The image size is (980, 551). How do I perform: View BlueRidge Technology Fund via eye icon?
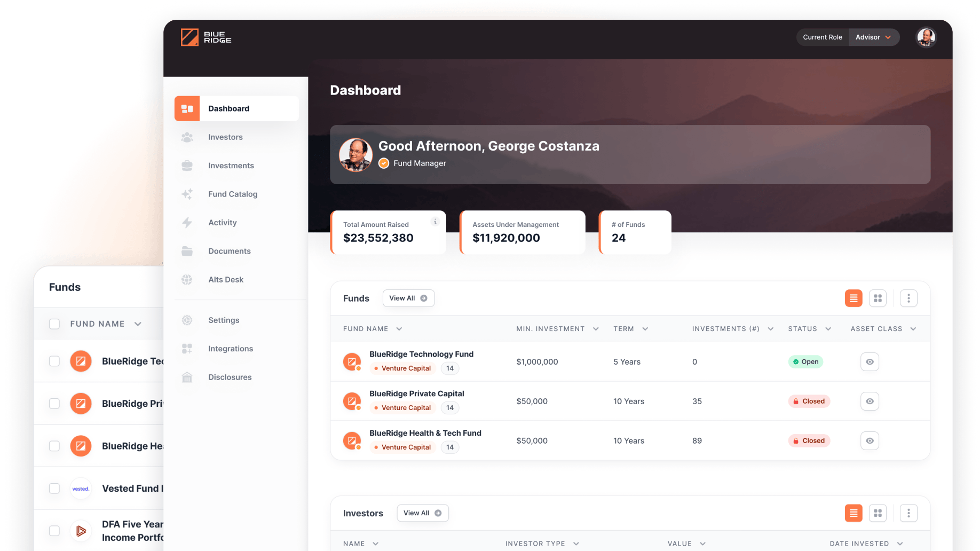tap(870, 362)
